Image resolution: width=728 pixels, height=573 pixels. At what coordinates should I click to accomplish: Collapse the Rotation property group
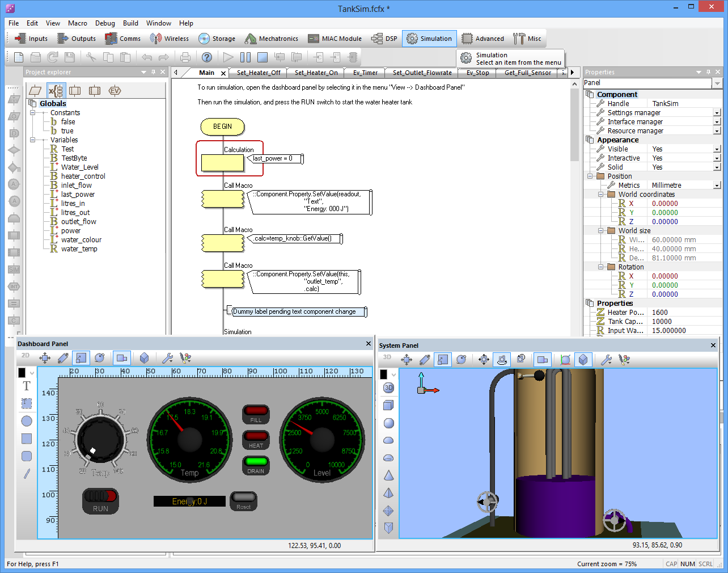(x=601, y=267)
